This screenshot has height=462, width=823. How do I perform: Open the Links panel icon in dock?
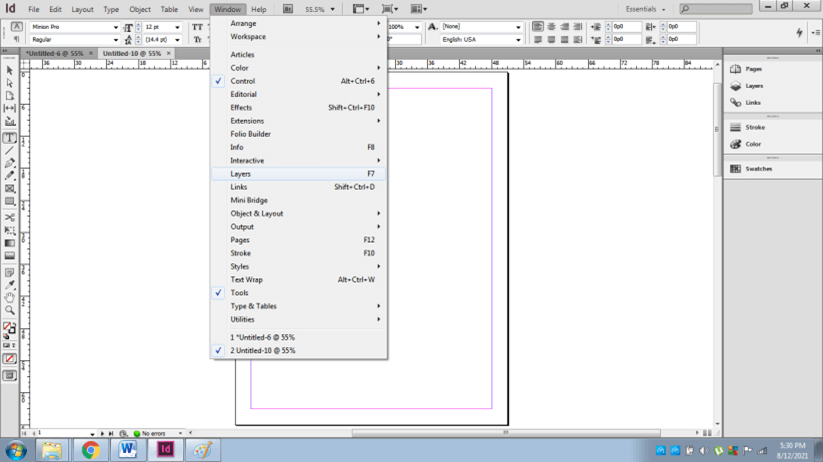coord(736,102)
